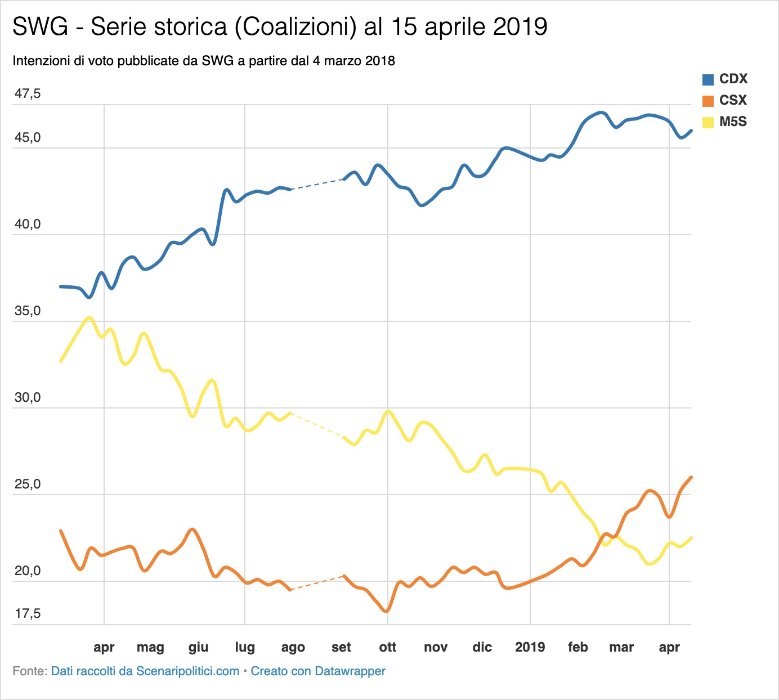The width and height of the screenshot is (779, 700).
Task: Click the blue CDX legend swatch
Action: tap(708, 79)
